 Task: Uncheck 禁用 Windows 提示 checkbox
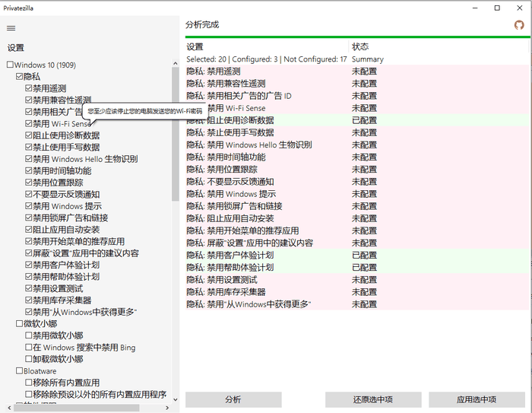[x=29, y=206]
